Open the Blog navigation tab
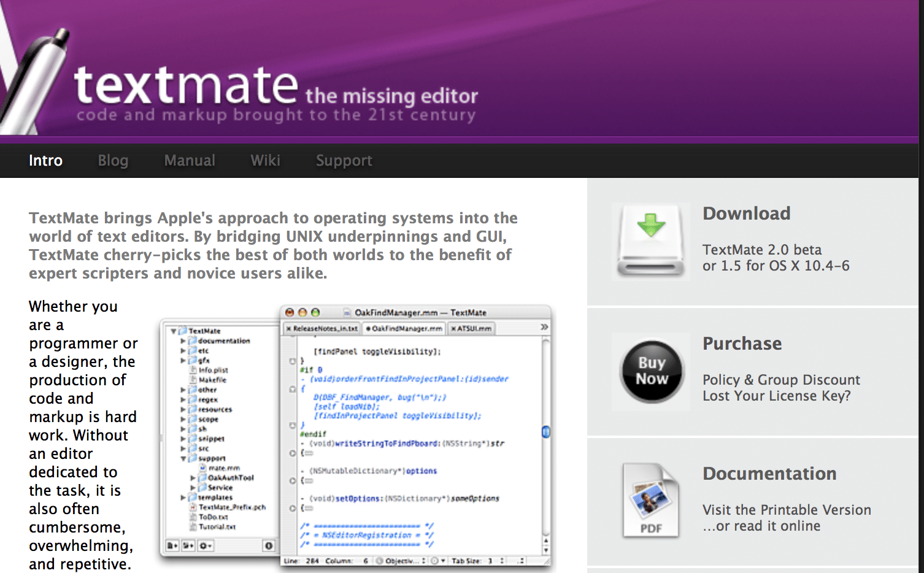The image size is (924, 573). tap(113, 161)
